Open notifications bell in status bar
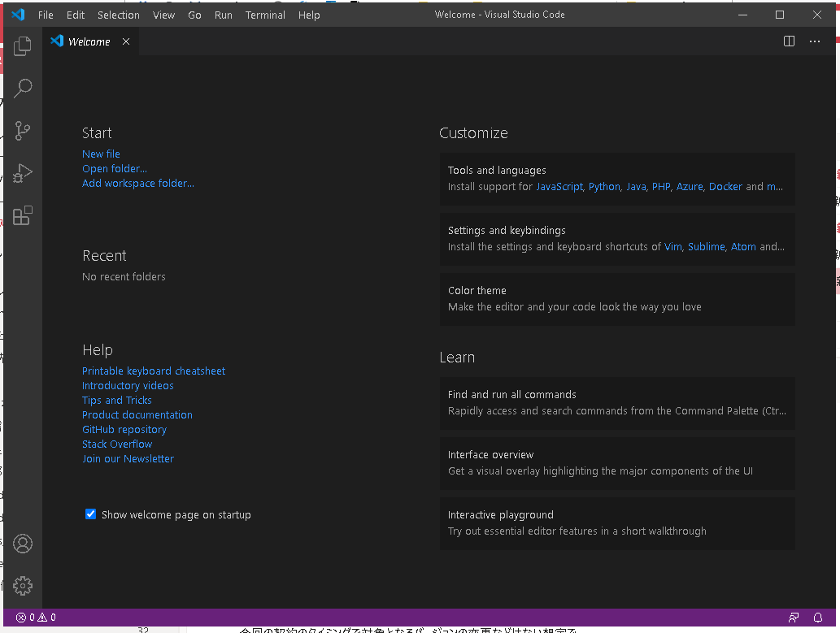Image resolution: width=840 pixels, height=633 pixels. pyautogui.click(x=818, y=618)
